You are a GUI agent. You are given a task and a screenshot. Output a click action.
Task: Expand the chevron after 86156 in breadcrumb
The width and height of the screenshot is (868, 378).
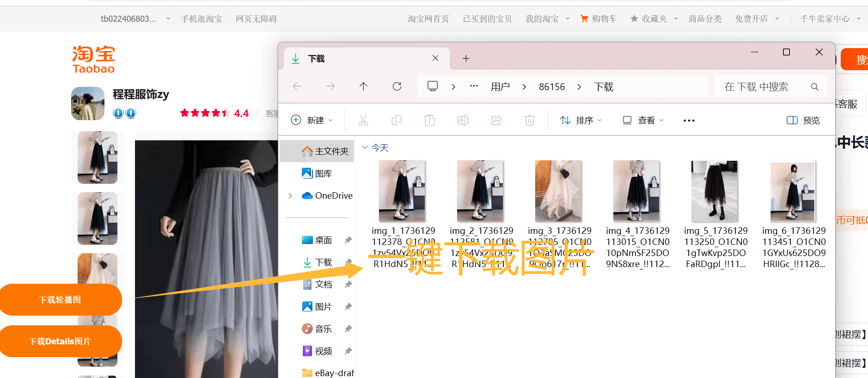click(x=579, y=87)
